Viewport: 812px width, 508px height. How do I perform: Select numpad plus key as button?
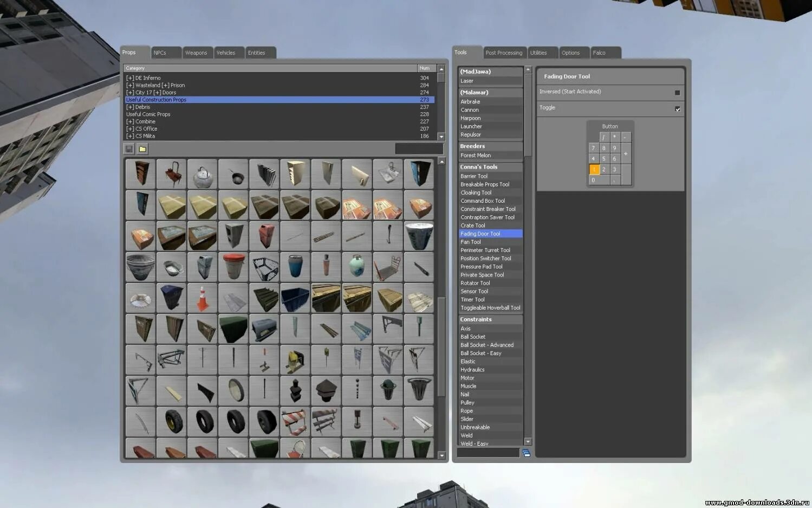click(626, 153)
